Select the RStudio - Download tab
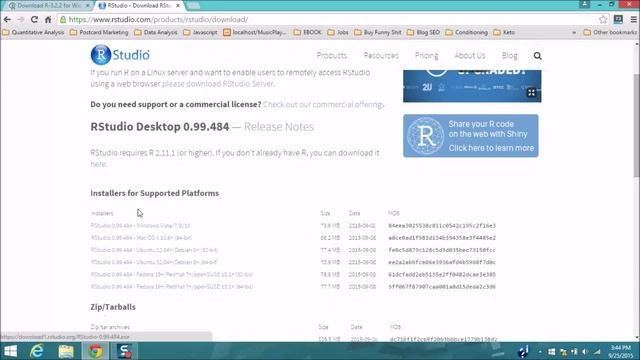The image size is (640, 360). 139,6
